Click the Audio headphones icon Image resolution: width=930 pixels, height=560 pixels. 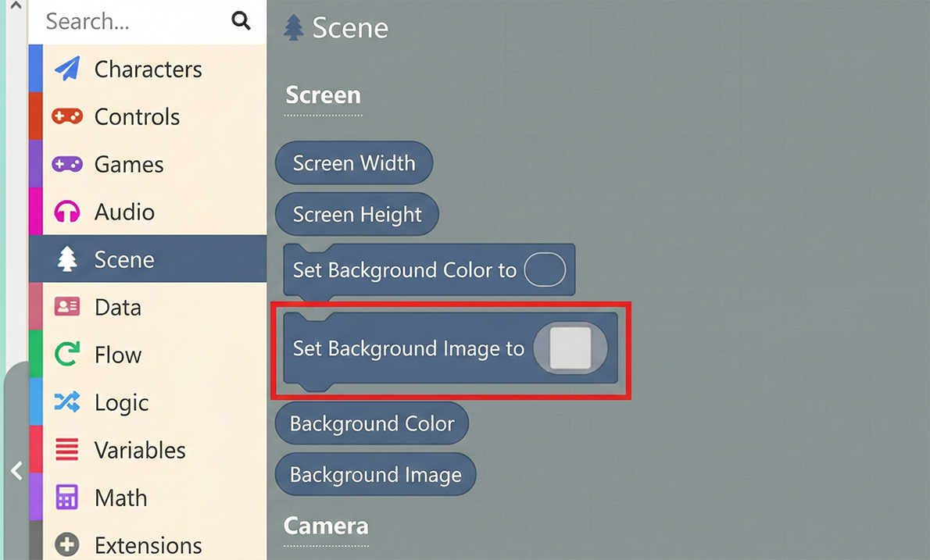pos(67,212)
